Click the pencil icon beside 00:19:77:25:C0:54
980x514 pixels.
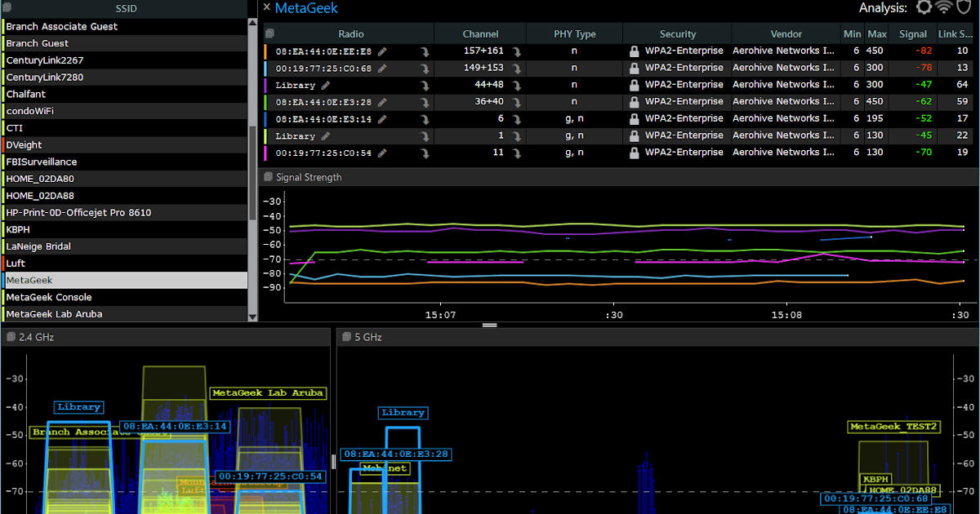pos(382,153)
